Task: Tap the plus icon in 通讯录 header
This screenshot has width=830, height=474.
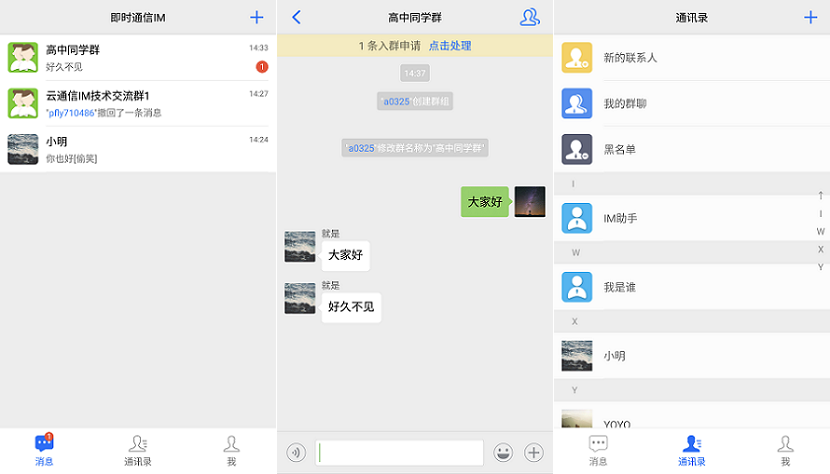Action: coord(810,17)
